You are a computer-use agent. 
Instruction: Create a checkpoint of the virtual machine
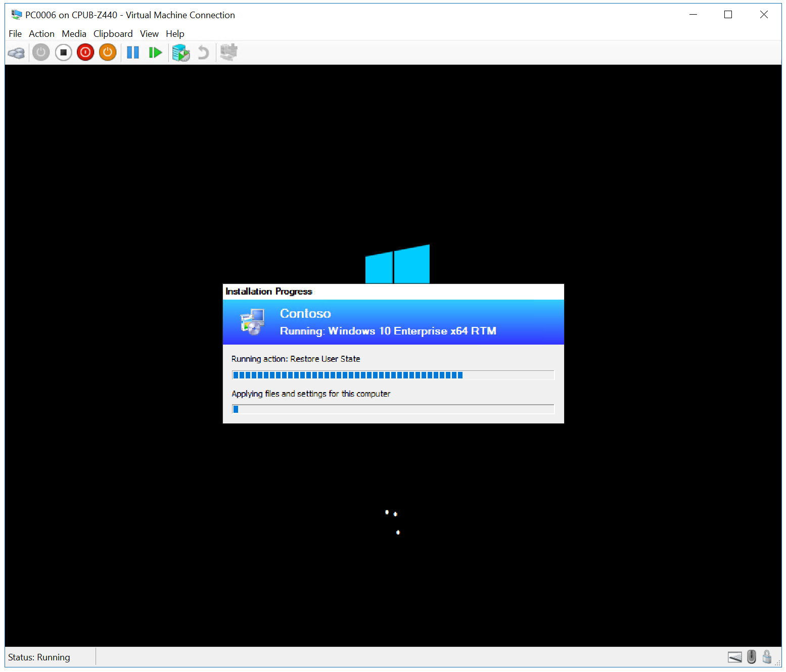(x=180, y=53)
